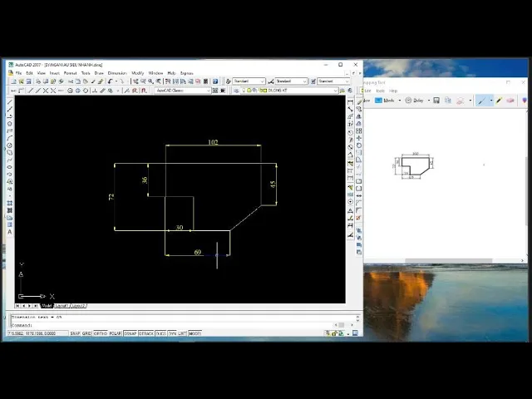
Task: Click the Save icon in Snipping Tool
Action: (x=436, y=101)
